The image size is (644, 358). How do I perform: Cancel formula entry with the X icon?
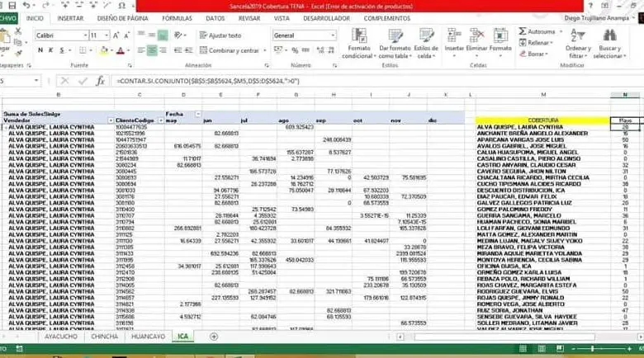point(64,81)
